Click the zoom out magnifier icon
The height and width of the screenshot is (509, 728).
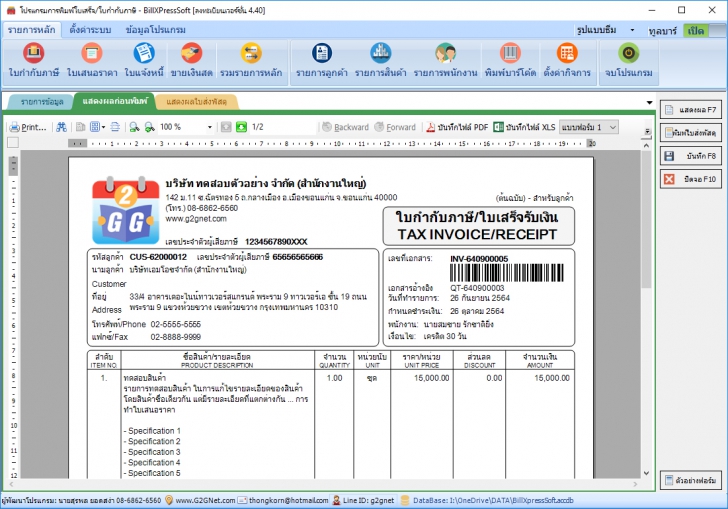pyautogui.click(x=134, y=127)
